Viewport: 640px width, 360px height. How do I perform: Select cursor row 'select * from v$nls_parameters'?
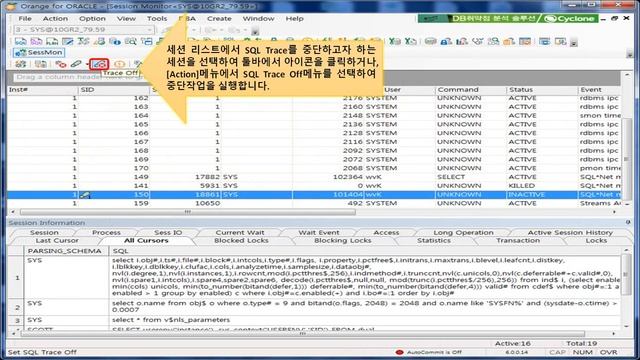313,320
